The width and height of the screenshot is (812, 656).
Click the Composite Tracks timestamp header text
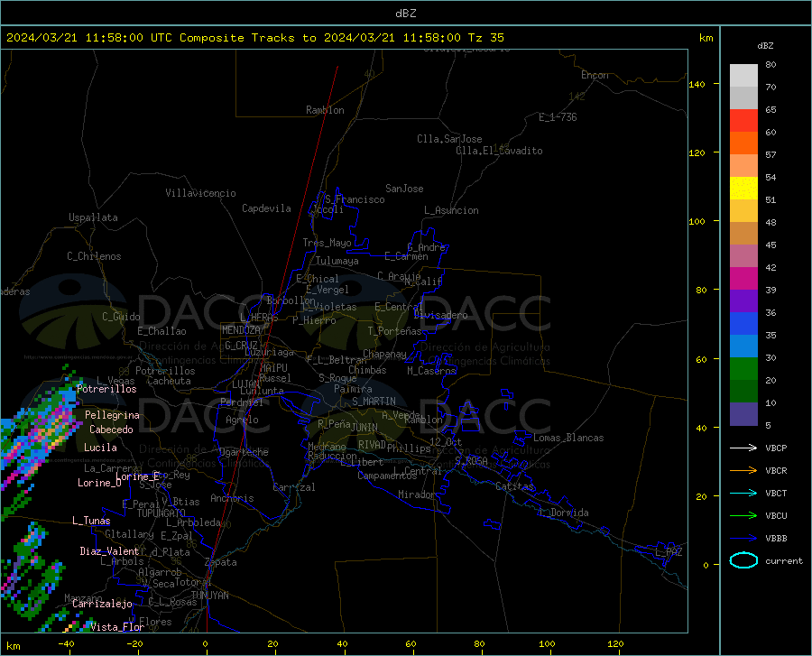[x=255, y=38]
